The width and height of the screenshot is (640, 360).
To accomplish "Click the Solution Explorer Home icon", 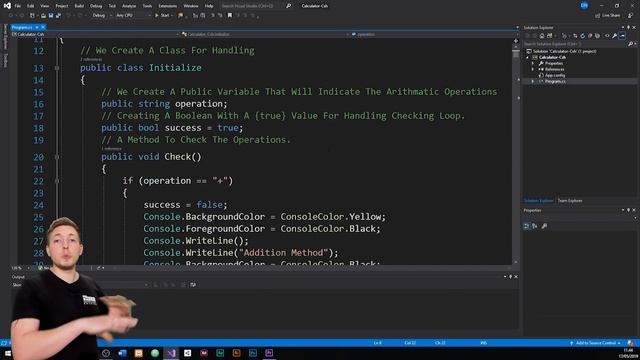I will pos(542,36).
